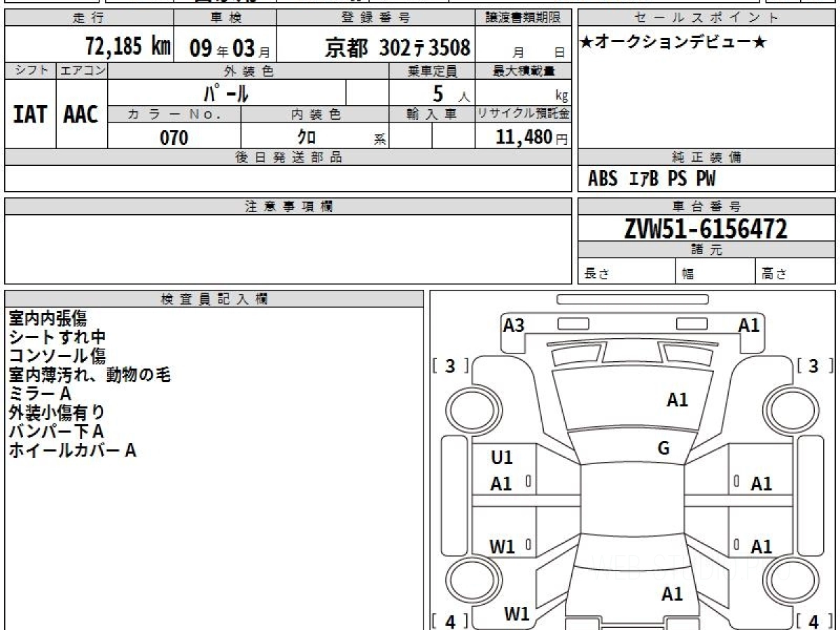Click the 登録番号 header
The width and height of the screenshot is (840, 630).
[377, 18]
